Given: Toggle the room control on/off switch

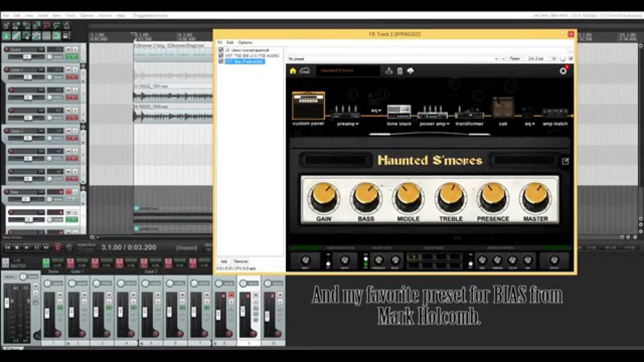Looking at the screenshot, I should click(x=470, y=260).
